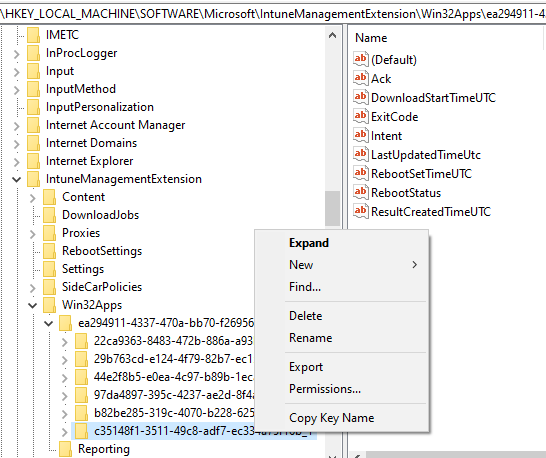The image size is (546, 458).
Task: Collapse the IntuneManagementExtension key
Action: (x=16, y=180)
